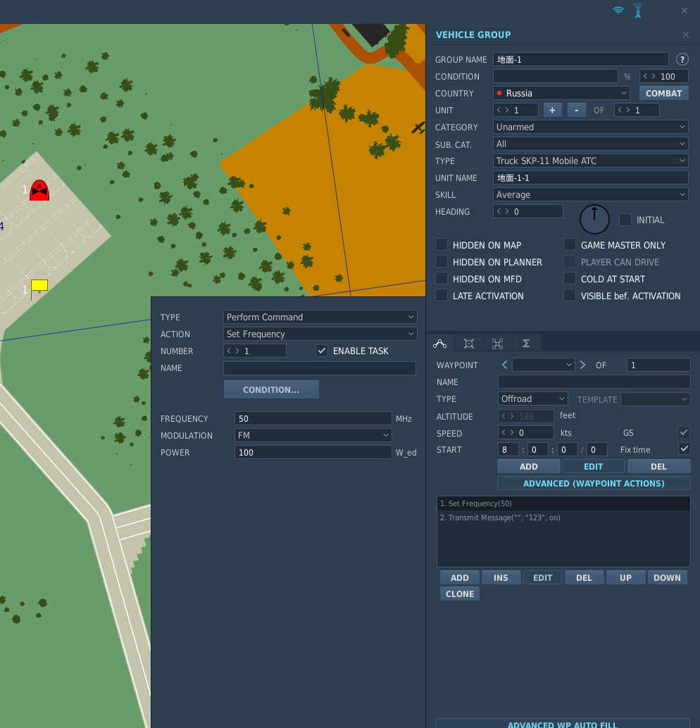Viewport: 700px width, 728px height.
Task: Go to next waypoint arrow
Action: [583, 365]
